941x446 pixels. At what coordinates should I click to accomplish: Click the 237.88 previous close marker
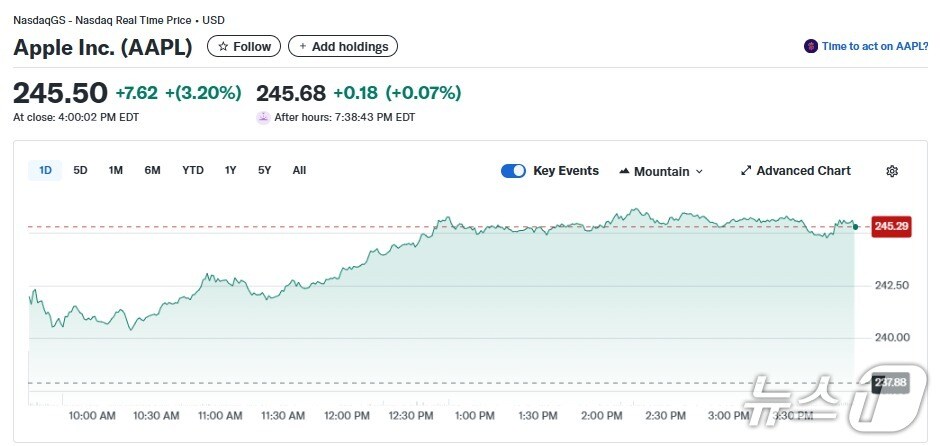(890, 382)
